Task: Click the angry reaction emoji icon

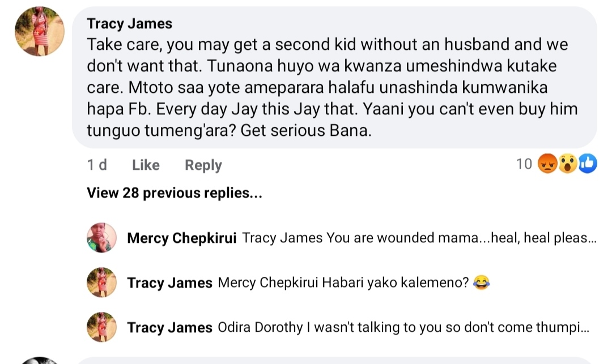Action: point(548,165)
